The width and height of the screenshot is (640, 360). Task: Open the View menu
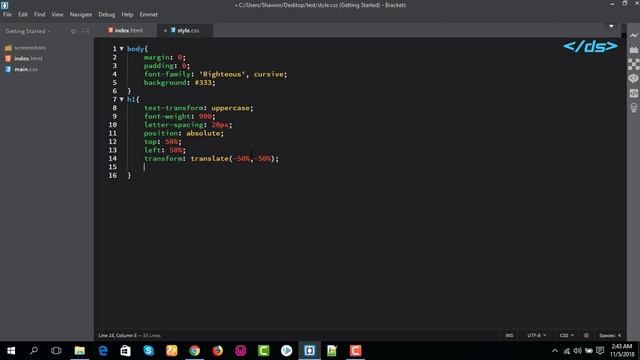point(57,14)
